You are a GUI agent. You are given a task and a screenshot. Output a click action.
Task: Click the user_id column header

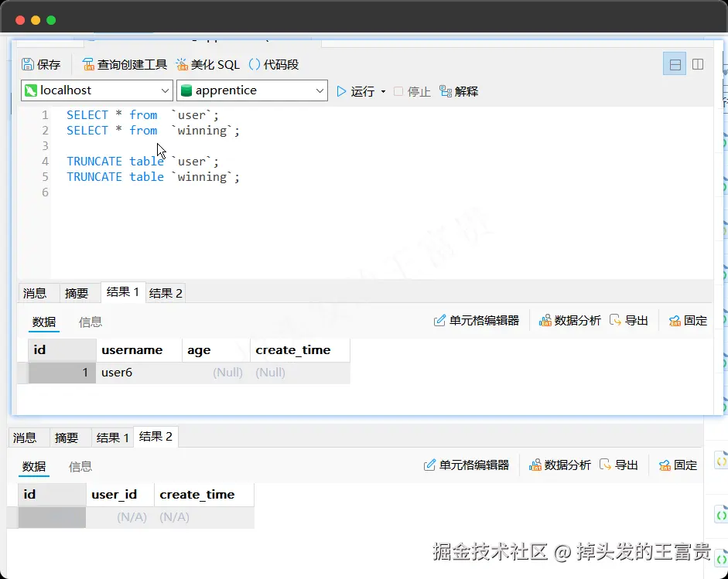120,495
